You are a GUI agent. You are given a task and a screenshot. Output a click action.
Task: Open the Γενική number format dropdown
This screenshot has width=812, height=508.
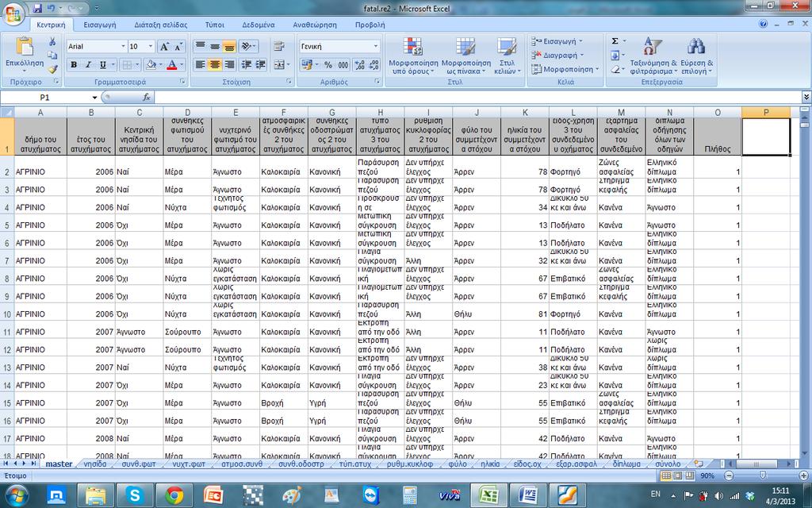click(x=376, y=46)
